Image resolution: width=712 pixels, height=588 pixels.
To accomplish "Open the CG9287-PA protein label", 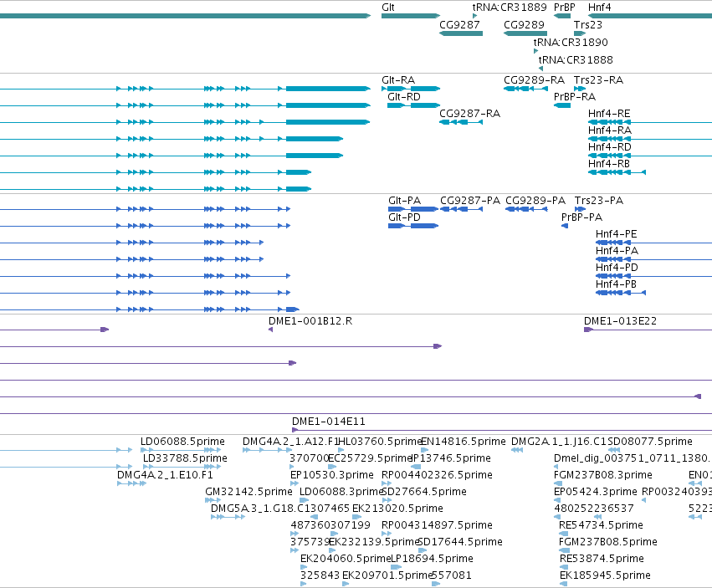I will 470,201.
